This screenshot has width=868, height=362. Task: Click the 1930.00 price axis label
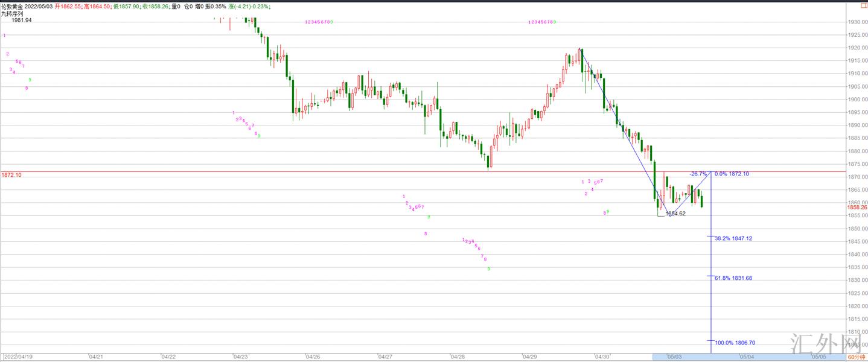858,22
